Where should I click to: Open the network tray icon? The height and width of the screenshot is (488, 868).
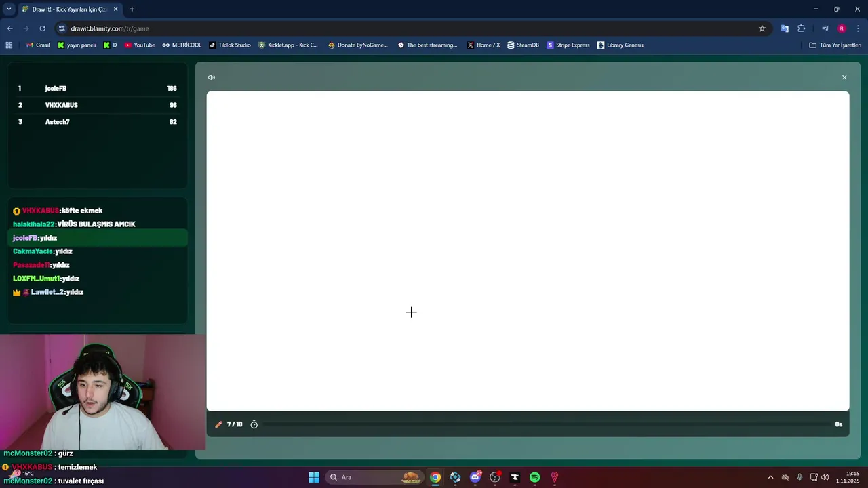coord(814,477)
